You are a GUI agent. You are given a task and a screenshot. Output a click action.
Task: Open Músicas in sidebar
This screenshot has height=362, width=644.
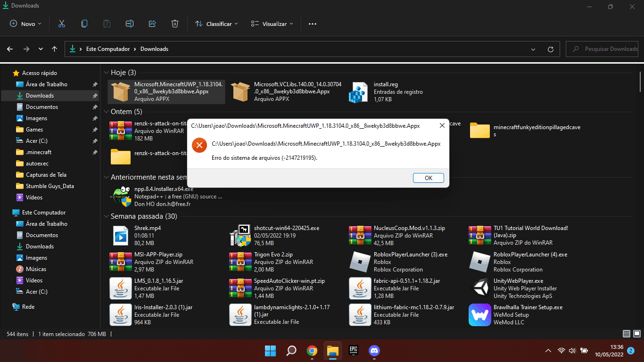point(36,269)
